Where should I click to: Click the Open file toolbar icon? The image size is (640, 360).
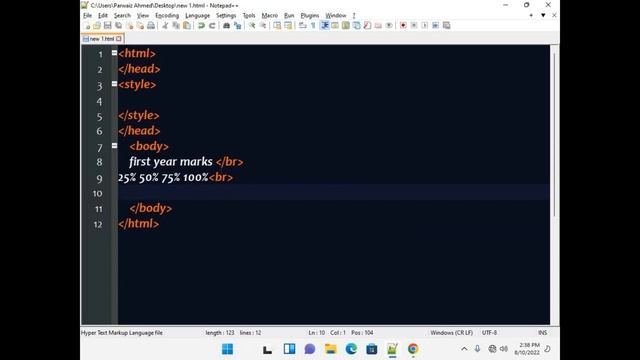[97, 25]
